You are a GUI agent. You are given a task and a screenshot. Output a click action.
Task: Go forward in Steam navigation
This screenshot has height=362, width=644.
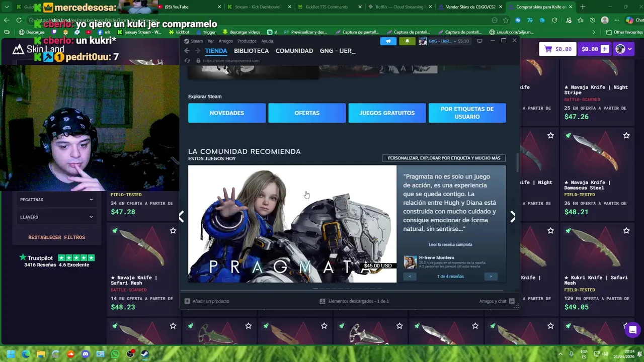tap(197, 51)
